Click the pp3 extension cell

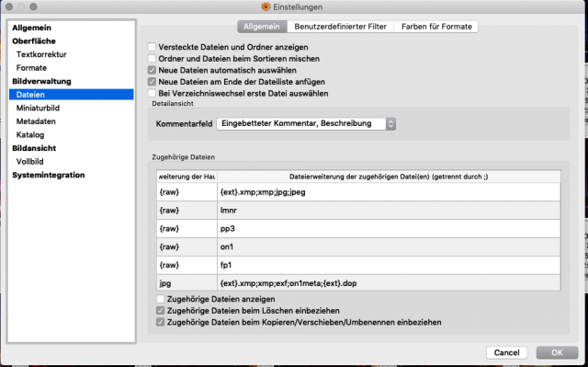[x=389, y=228]
